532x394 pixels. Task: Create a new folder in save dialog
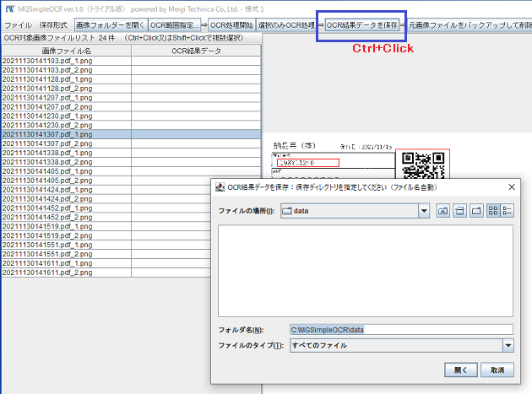pyautogui.click(x=476, y=211)
